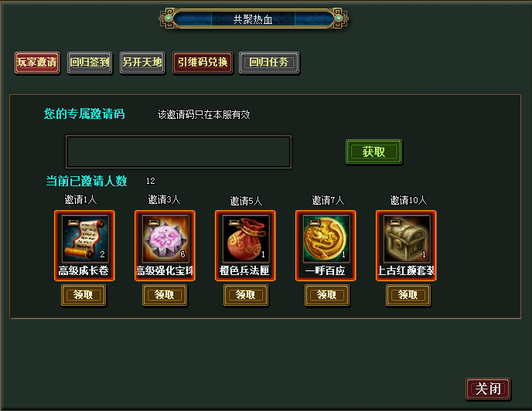Open the 另开天地 tab
532x411 pixels.
142,63
